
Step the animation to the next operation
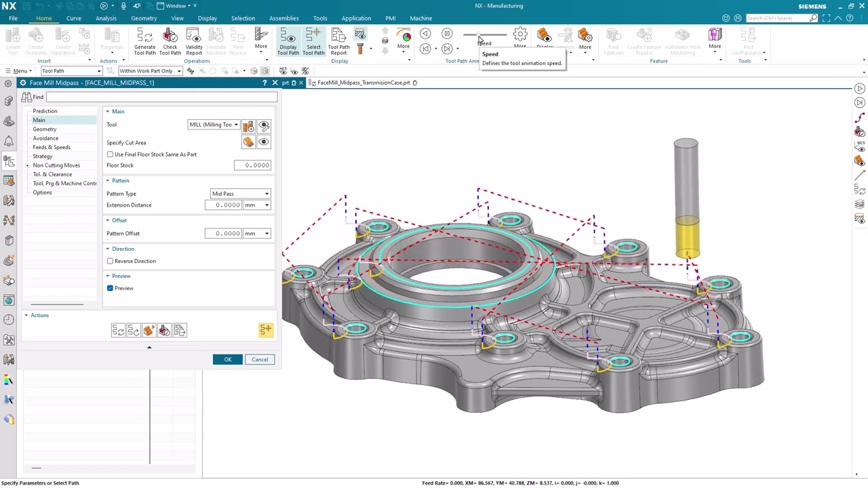point(447,48)
